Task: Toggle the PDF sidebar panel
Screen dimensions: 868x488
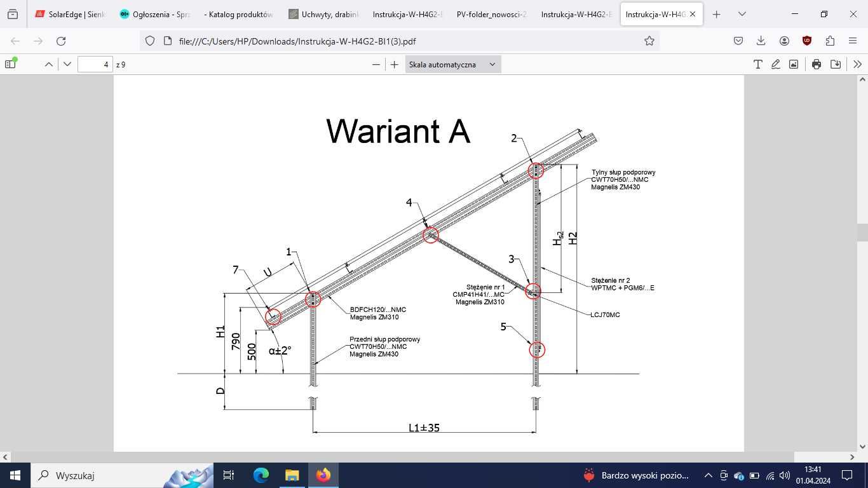Action: (x=10, y=64)
